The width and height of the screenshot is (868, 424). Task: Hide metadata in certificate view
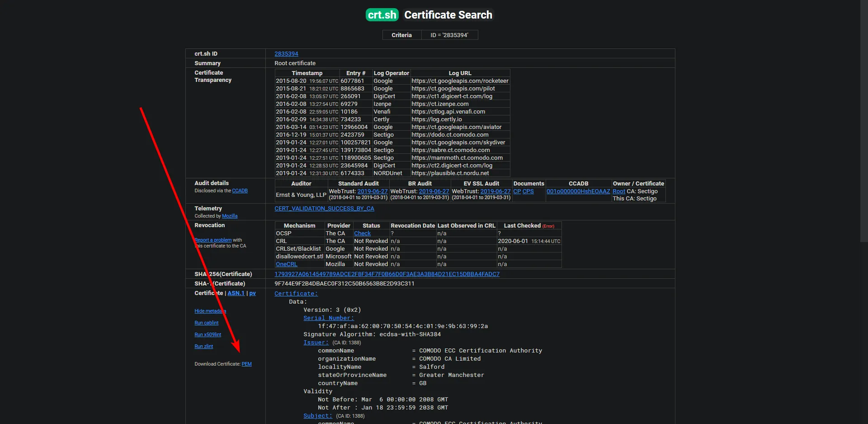[210, 311]
